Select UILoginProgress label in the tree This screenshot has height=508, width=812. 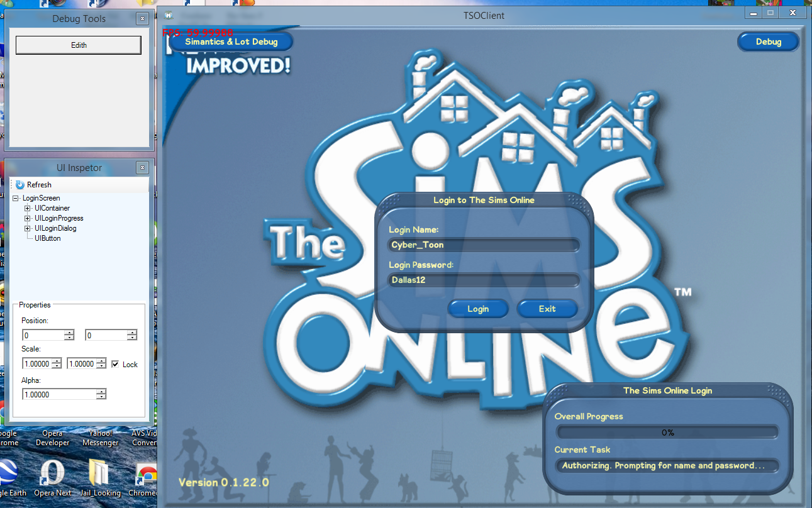point(59,218)
